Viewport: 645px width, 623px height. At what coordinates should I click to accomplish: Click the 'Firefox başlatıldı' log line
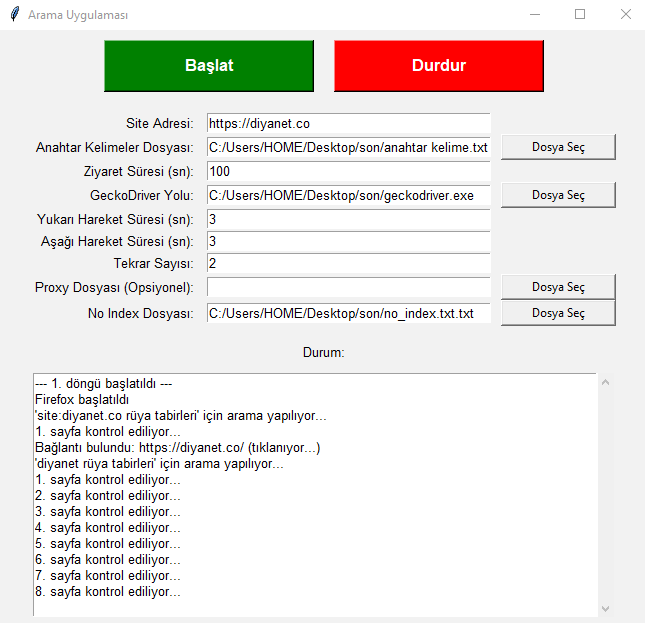(x=82, y=400)
